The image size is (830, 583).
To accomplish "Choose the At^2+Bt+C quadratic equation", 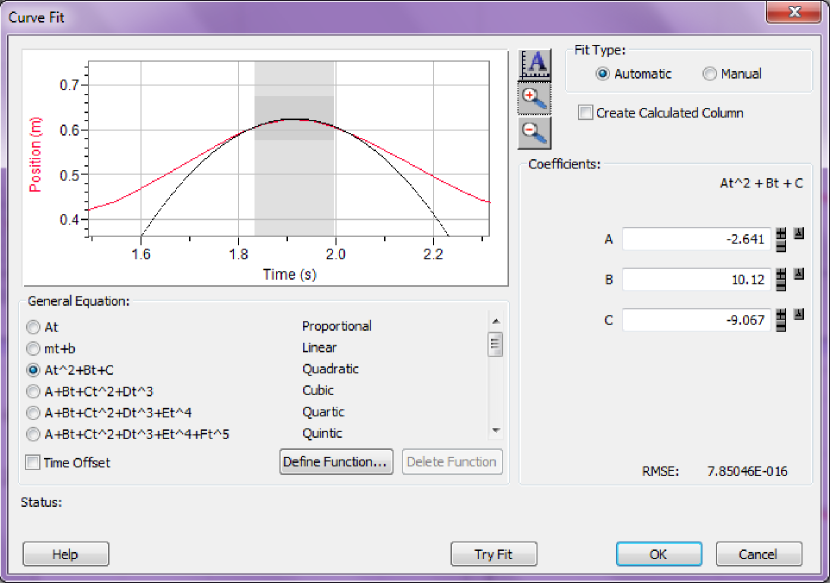I will pos(33,370).
